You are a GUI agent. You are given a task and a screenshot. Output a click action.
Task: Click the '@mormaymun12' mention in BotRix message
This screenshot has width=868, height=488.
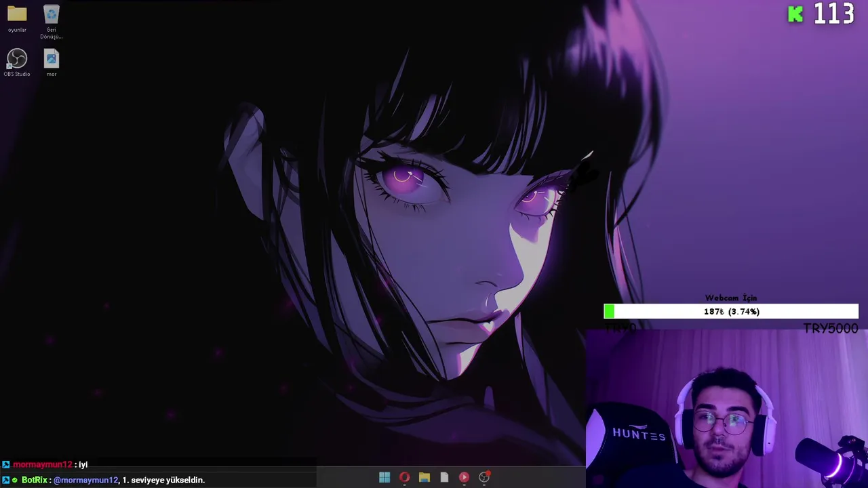tap(85, 480)
